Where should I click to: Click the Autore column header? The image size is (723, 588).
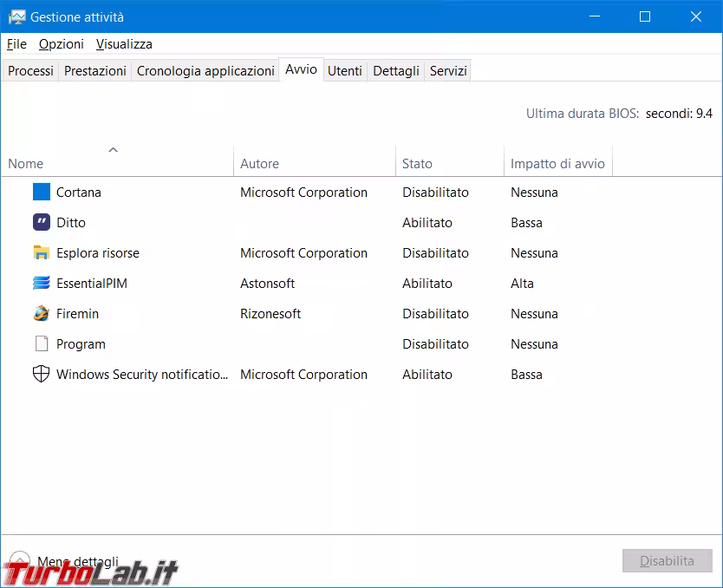point(259,163)
